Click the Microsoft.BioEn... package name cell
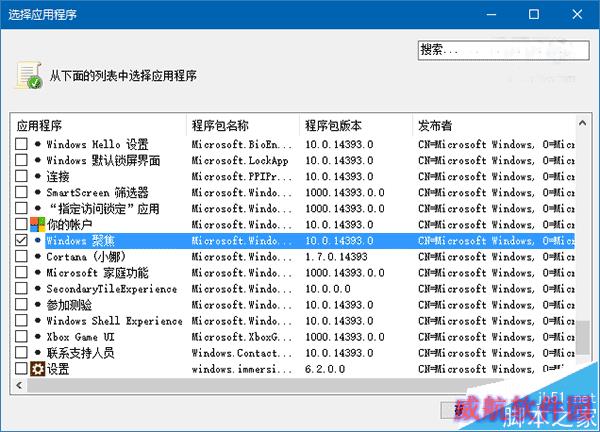Image resolution: width=600 pixels, height=432 pixels. point(242,144)
